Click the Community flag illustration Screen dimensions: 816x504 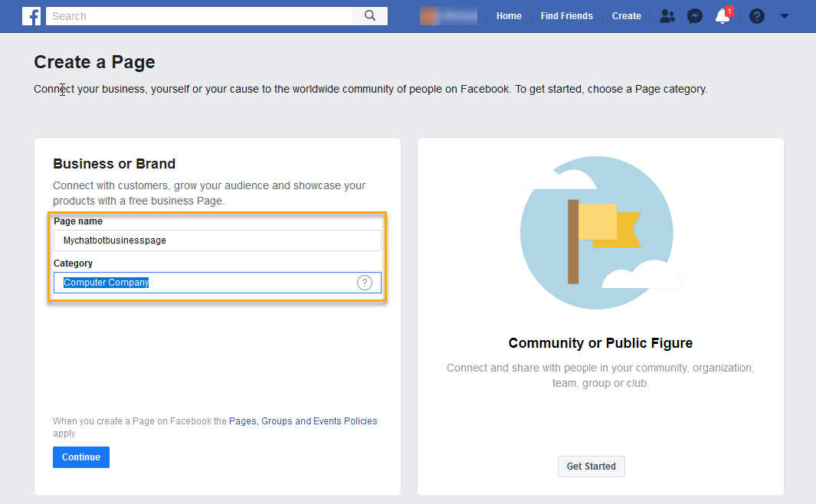(x=600, y=233)
